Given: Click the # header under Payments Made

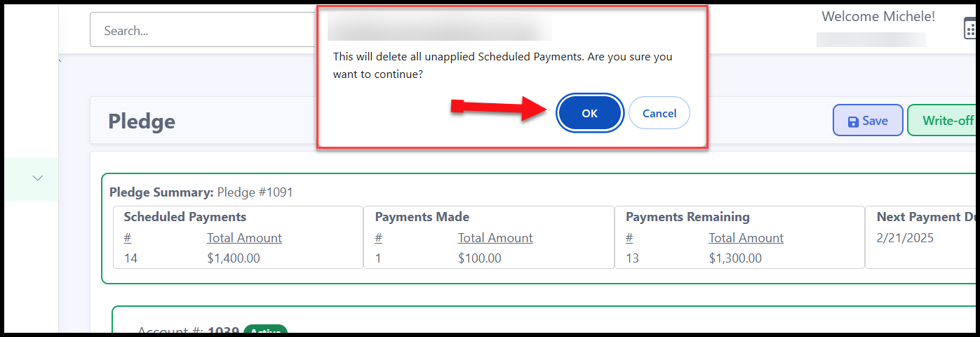Looking at the screenshot, I should click(x=379, y=238).
